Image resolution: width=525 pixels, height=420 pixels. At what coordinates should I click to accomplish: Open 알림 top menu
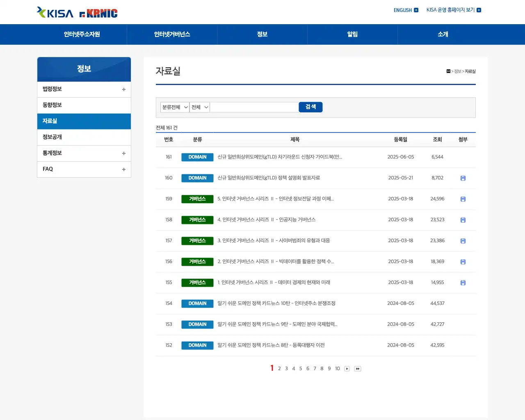tap(353, 34)
